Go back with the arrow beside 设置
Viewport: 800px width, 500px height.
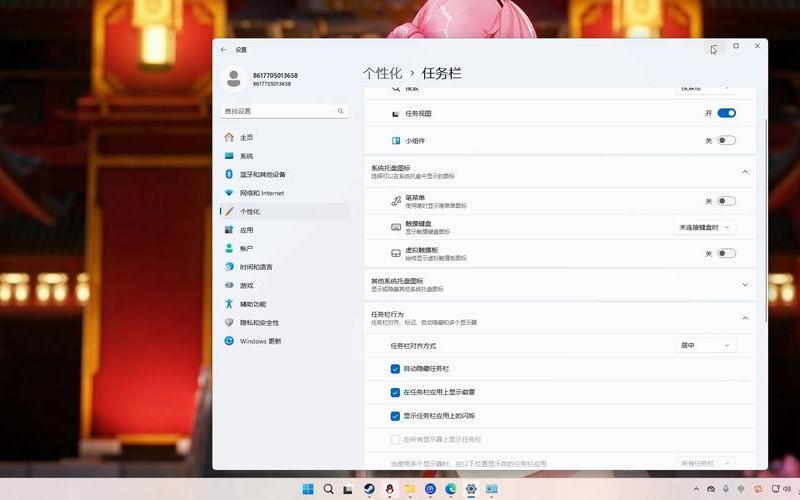pyautogui.click(x=223, y=49)
